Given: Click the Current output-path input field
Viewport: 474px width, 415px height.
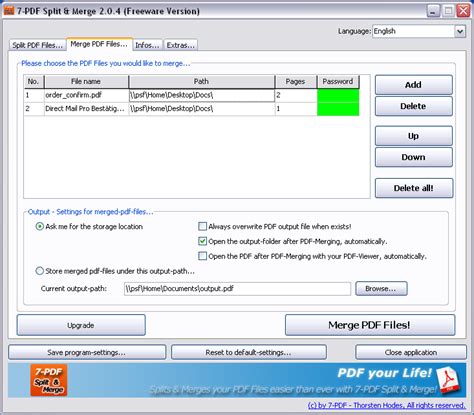Looking at the screenshot, I should coord(237,289).
